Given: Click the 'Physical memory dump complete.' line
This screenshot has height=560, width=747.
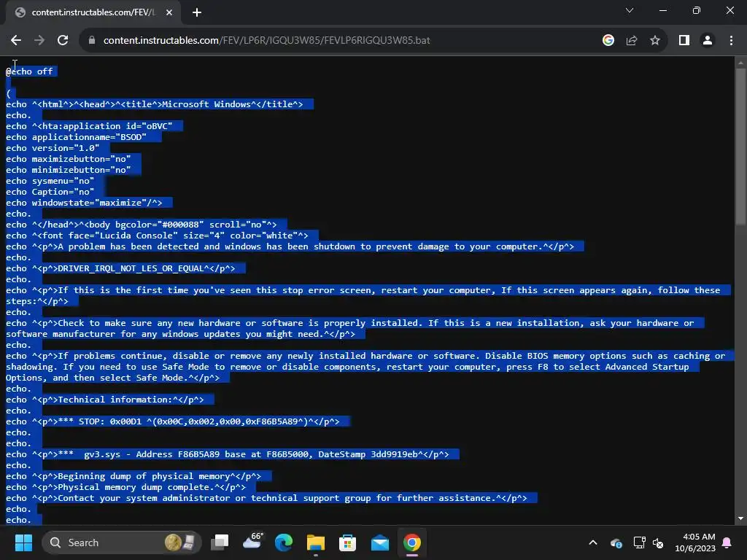Looking at the screenshot, I should click(x=125, y=487).
